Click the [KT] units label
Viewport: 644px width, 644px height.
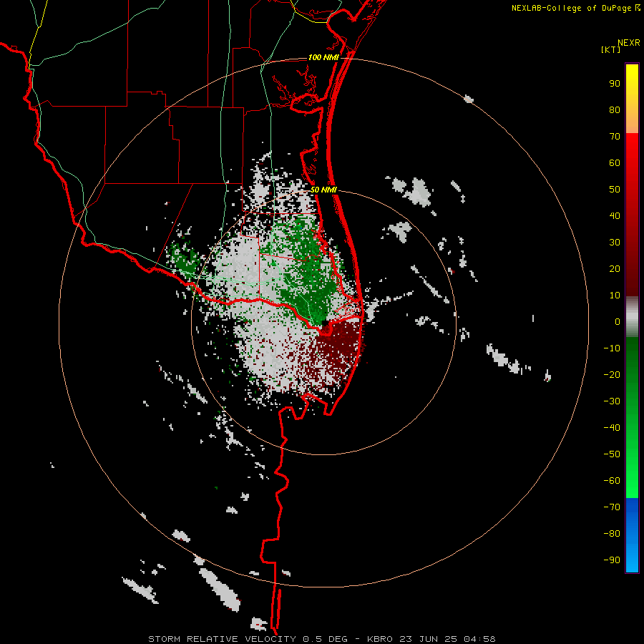[x=610, y=49]
